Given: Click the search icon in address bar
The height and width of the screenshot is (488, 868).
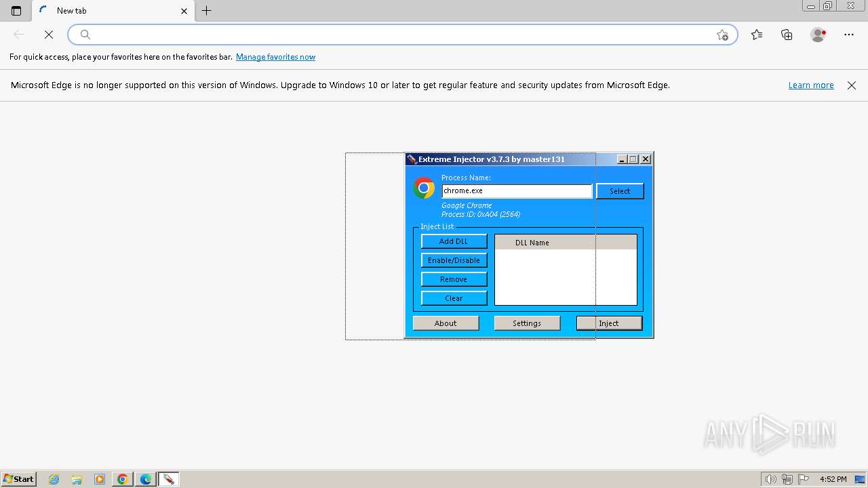Looking at the screenshot, I should pos(85,35).
